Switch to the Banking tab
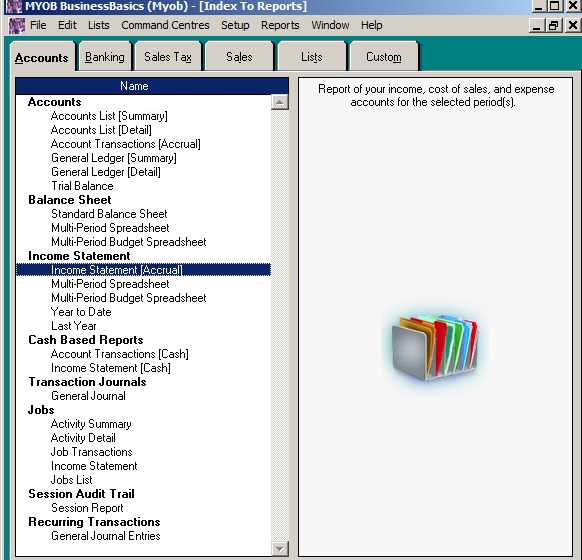This screenshot has width=582, height=560. pos(105,57)
